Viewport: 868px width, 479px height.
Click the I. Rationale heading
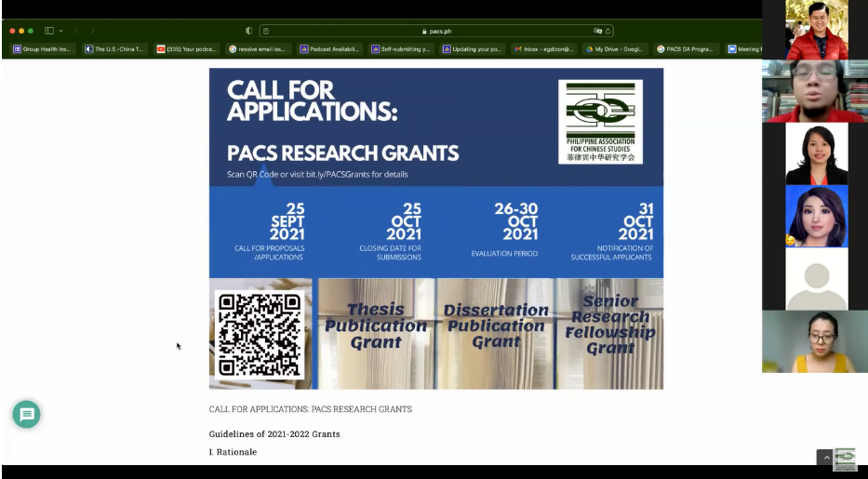point(234,452)
